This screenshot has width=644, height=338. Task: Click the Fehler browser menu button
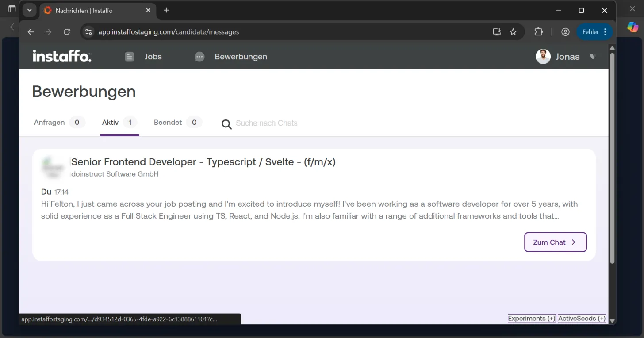tap(594, 32)
